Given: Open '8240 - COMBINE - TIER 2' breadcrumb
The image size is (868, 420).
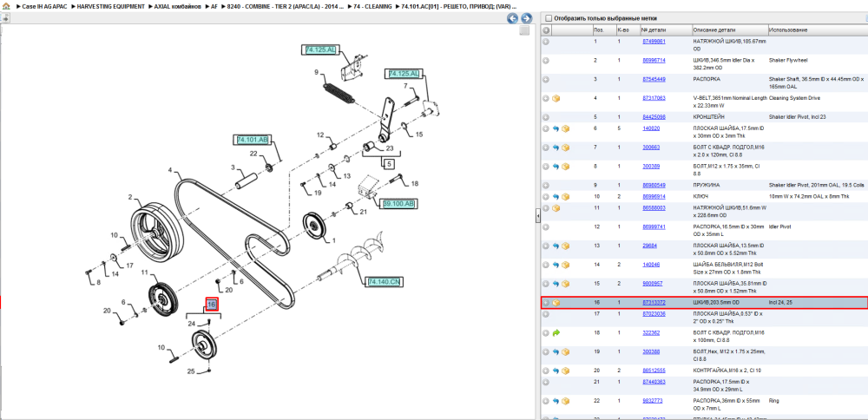Looking at the screenshot, I should tap(285, 6).
